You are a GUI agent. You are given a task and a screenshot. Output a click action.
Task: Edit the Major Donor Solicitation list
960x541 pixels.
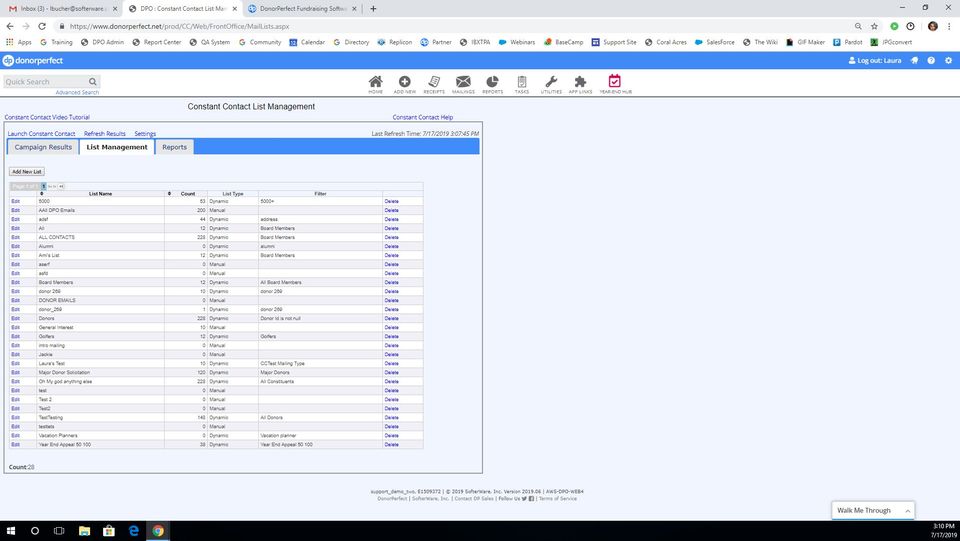click(15, 372)
